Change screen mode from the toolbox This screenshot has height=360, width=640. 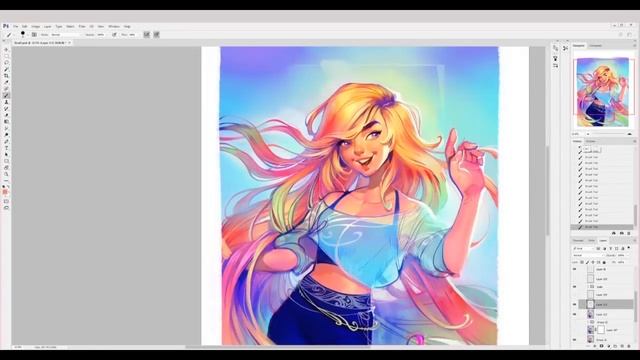6,208
